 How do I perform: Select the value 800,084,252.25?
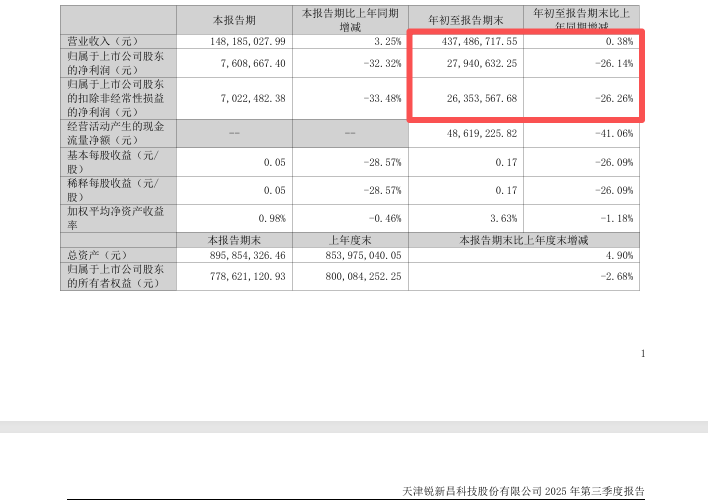point(363,276)
